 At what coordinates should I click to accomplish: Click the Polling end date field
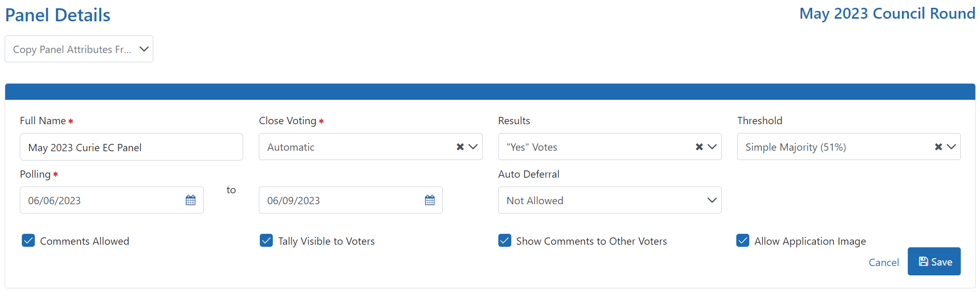click(340, 200)
